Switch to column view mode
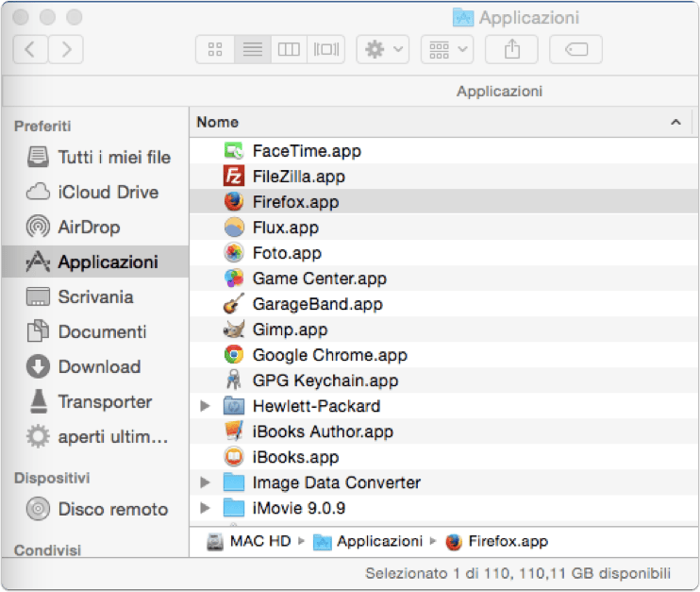700x592 pixels. coord(289,49)
